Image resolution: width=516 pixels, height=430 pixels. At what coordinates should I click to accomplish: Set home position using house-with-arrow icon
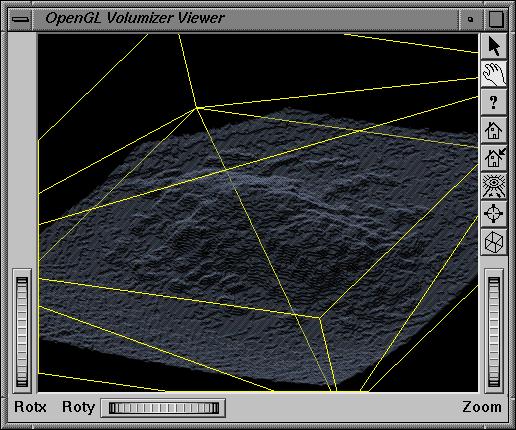coord(494,158)
